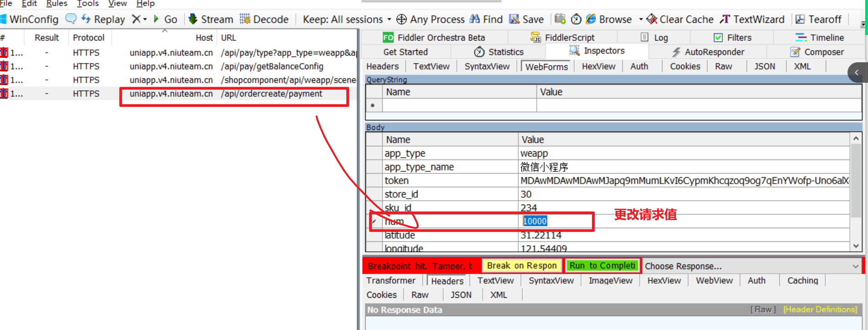Replay the selected session
This screenshot has height=330, width=868.
point(103,19)
